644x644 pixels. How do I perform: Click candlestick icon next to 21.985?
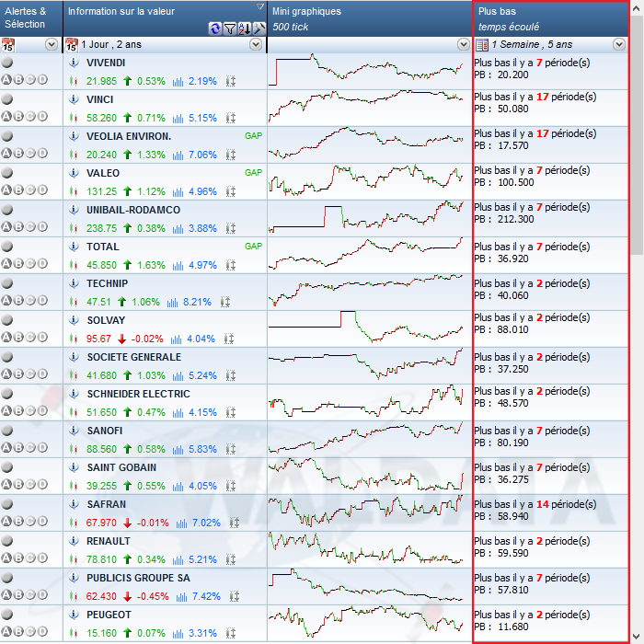click(74, 81)
